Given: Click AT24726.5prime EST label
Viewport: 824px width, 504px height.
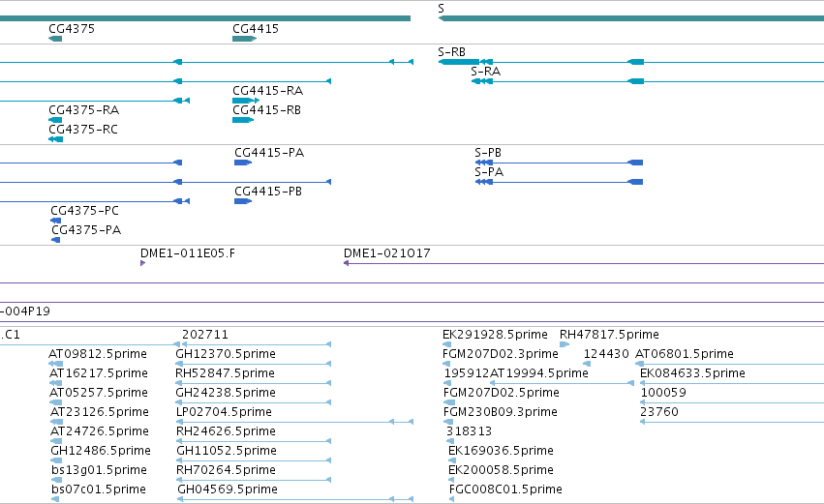Looking at the screenshot, I should 100,431.
